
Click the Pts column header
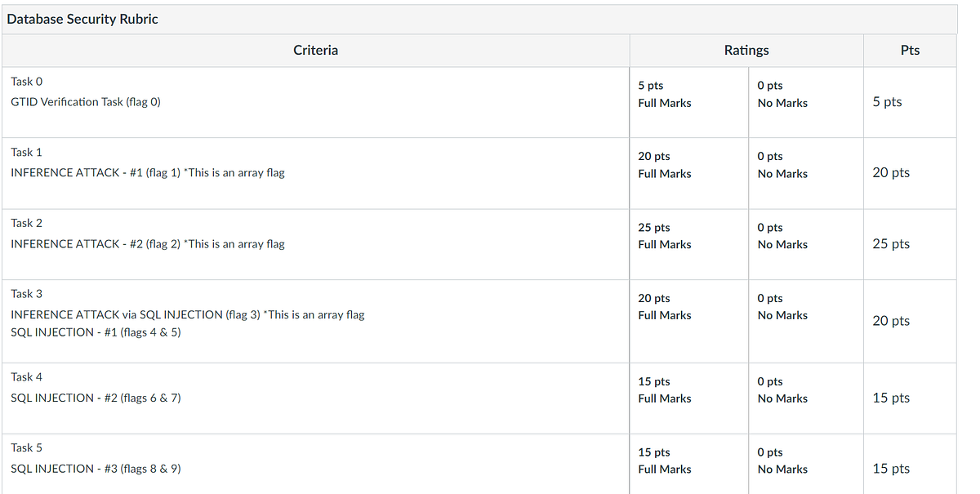(x=910, y=51)
